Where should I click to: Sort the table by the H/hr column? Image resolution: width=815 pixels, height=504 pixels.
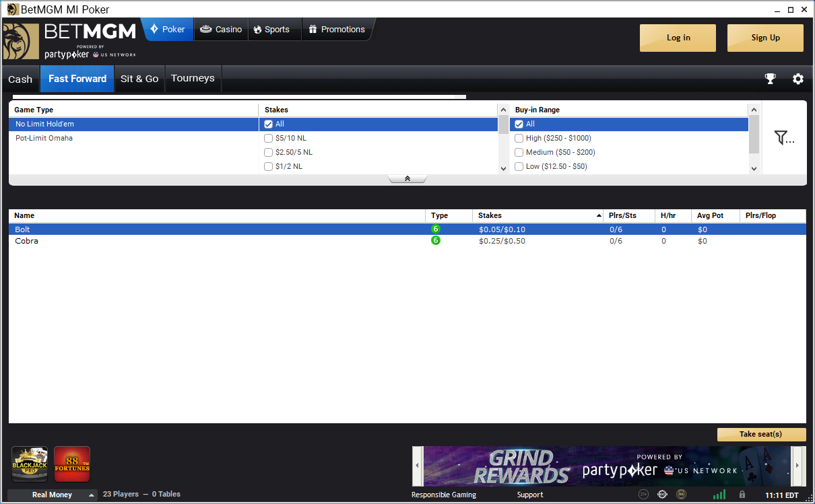(673, 215)
